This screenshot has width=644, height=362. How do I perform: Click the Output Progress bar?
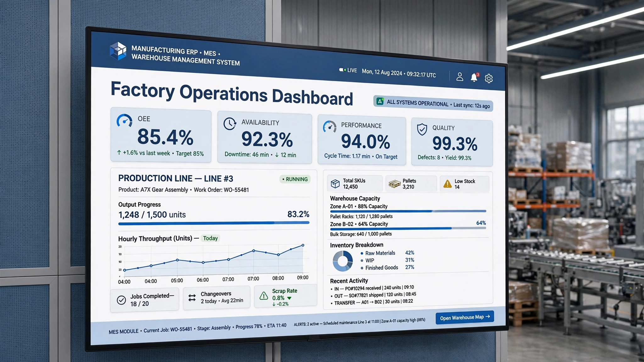pyautogui.click(x=214, y=223)
